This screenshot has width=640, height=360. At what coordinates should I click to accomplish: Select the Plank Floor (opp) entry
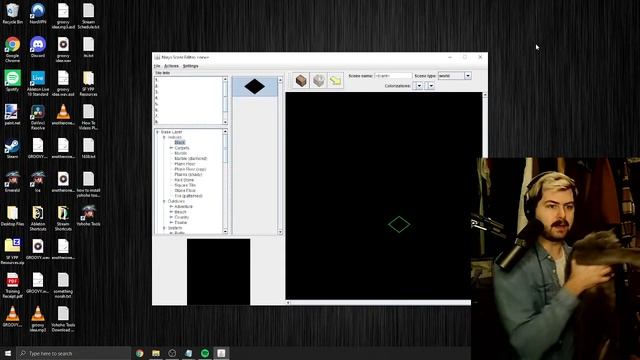pyautogui.click(x=190, y=169)
